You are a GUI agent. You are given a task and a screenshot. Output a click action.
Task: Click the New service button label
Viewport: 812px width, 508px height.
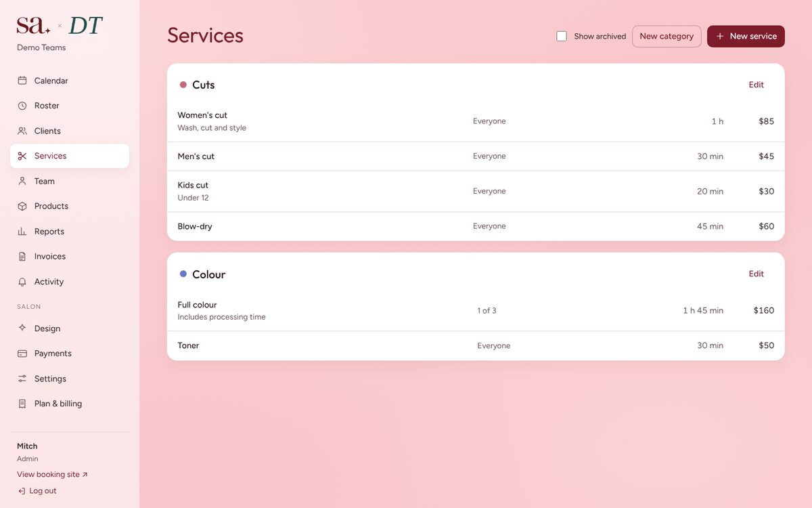click(753, 37)
